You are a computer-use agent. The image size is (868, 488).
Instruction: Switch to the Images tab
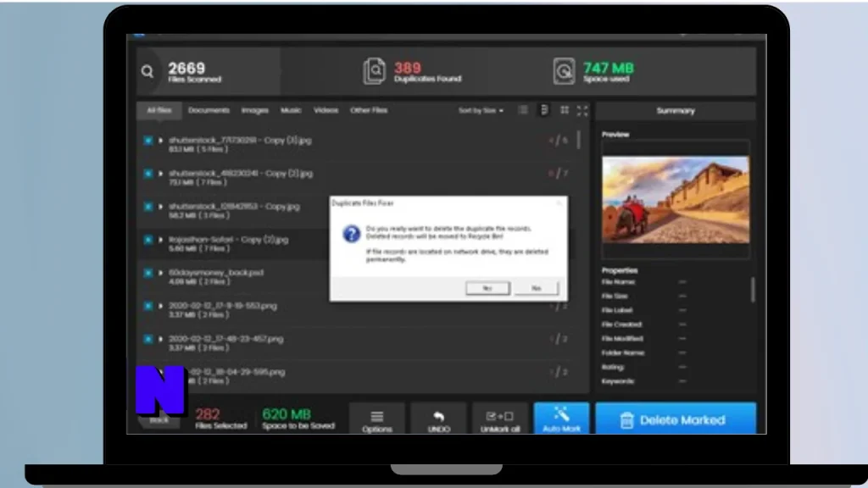(254, 110)
